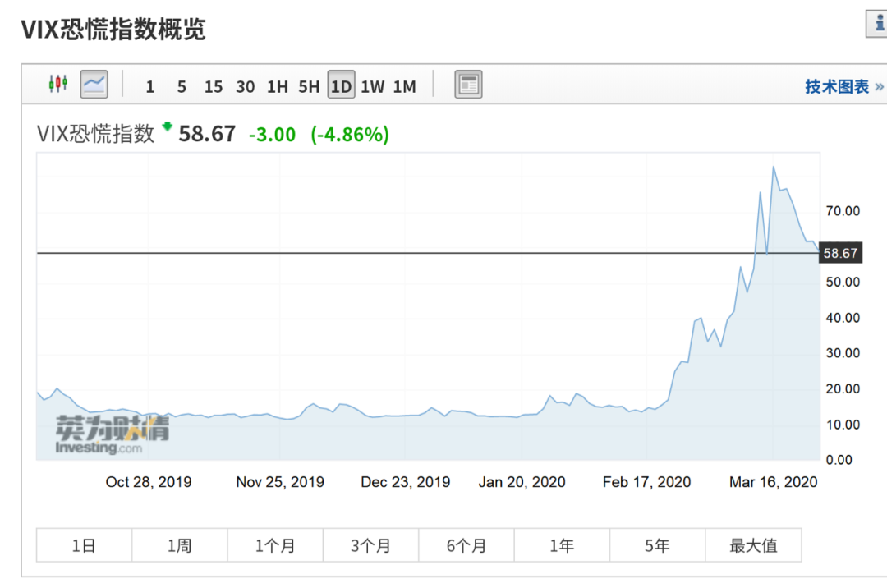This screenshot has height=588, width=887.
Task: Open the news overlay icon
Action: [x=468, y=85]
